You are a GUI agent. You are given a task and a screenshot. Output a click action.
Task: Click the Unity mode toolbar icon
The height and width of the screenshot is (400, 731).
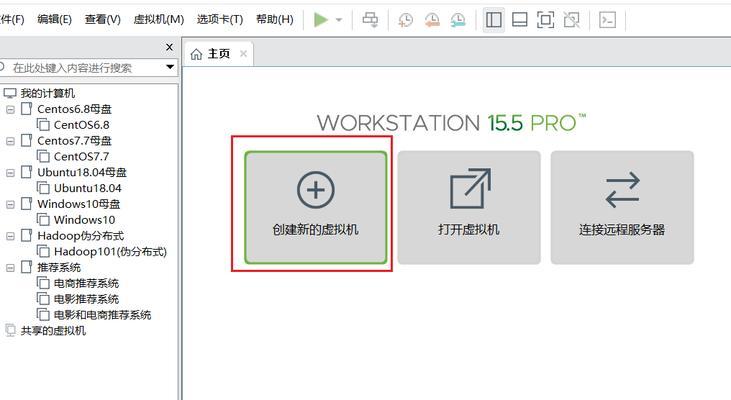coord(571,20)
